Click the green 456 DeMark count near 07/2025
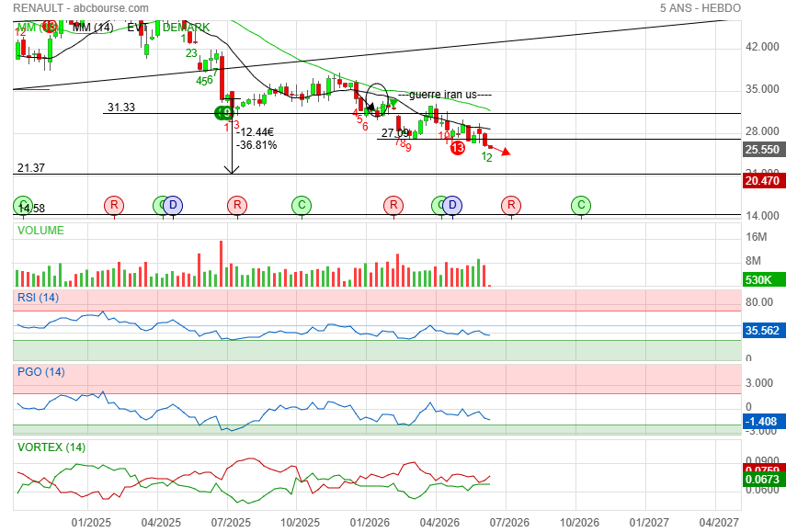 pyautogui.click(x=204, y=81)
